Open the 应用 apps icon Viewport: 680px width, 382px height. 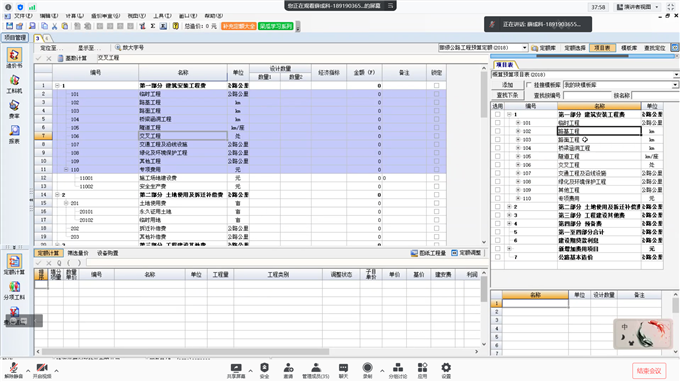(x=422, y=370)
